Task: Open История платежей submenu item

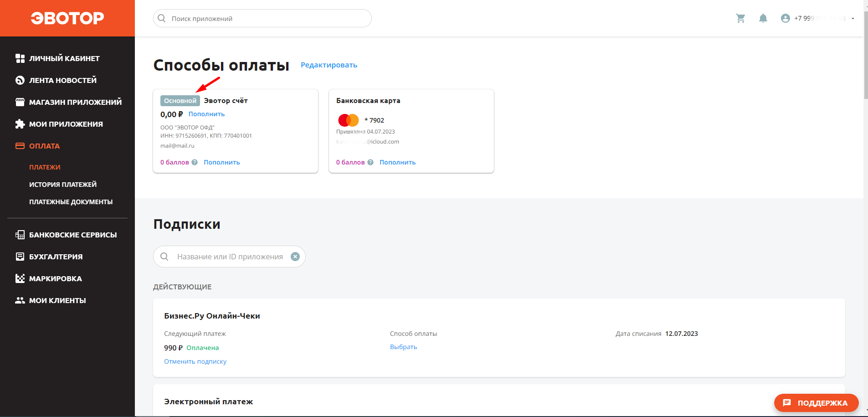Action: point(63,185)
